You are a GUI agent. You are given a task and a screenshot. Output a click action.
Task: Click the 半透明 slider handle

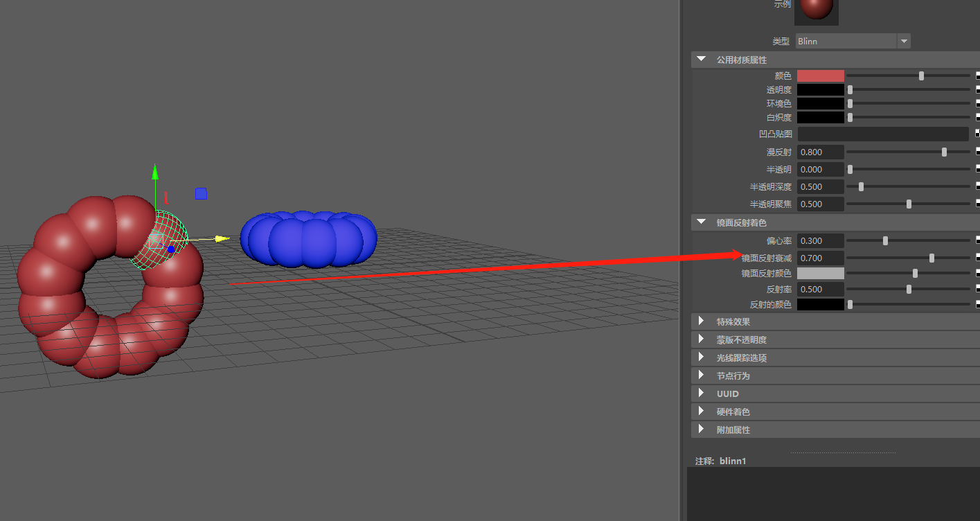(x=850, y=169)
